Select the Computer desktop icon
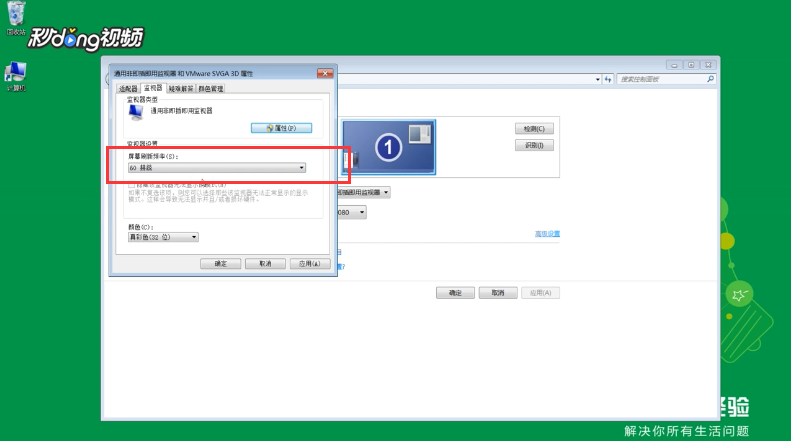Viewport: 791px width, 441px height. tap(16, 76)
